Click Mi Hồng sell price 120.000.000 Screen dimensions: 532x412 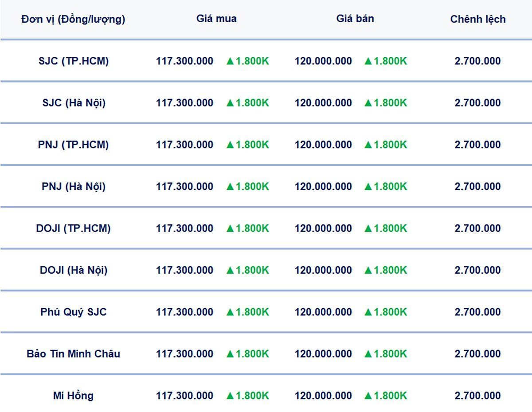pos(323,396)
